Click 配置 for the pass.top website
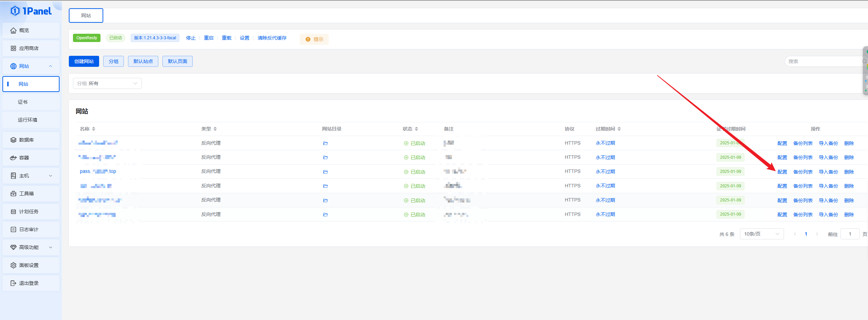The image size is (868, 320). (x=782, y=172)
